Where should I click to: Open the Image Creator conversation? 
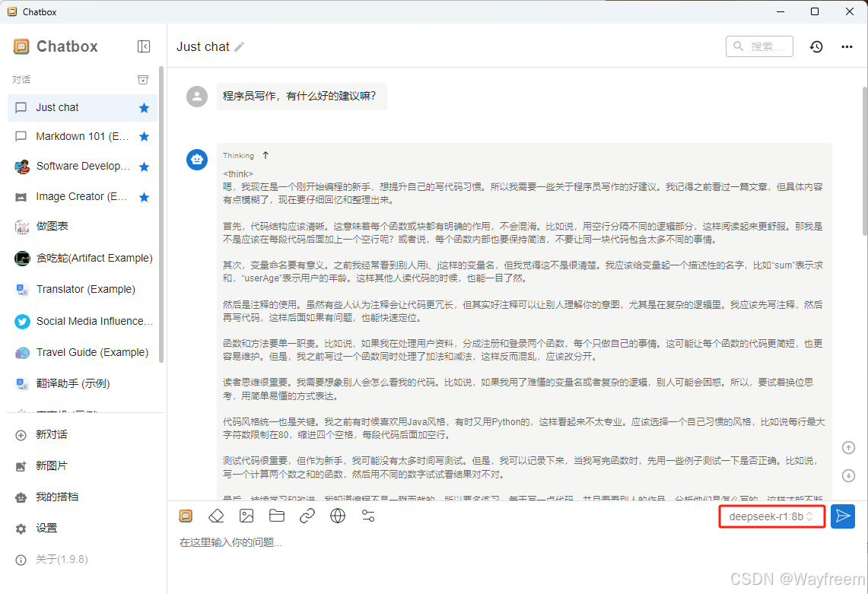coord(82,196)
